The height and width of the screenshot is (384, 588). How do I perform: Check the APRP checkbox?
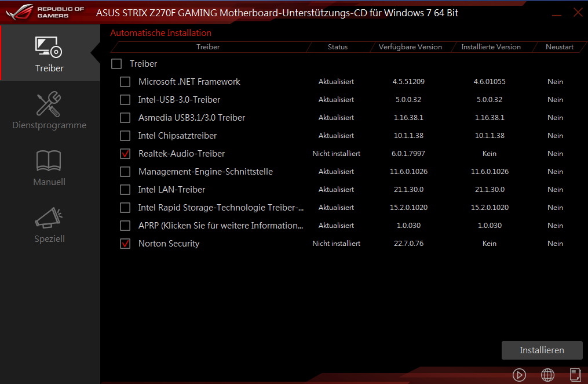coord(125,226)
